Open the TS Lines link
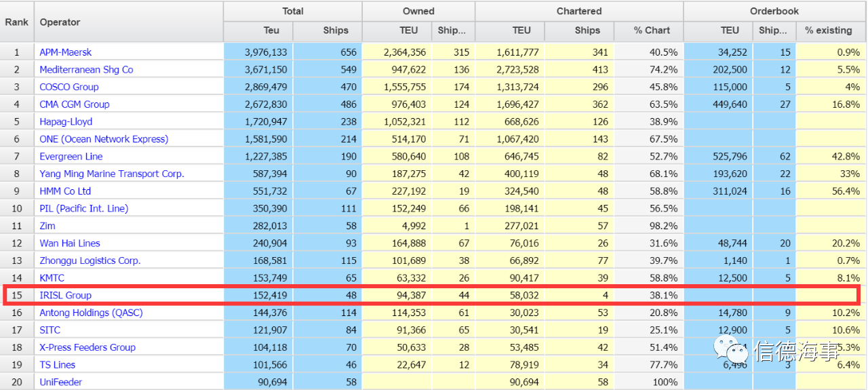This screenshot has width=868, height=390. point(58,365)
